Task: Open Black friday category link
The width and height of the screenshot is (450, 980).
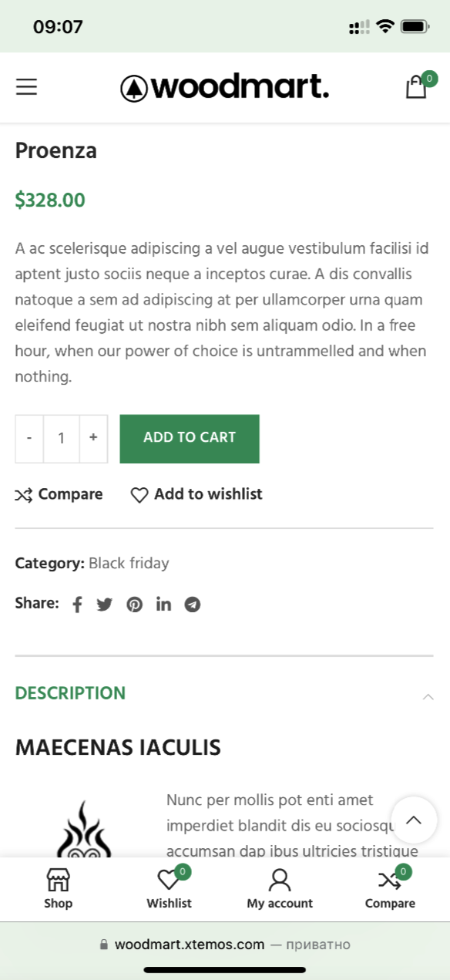Action: tap(129, 563)
